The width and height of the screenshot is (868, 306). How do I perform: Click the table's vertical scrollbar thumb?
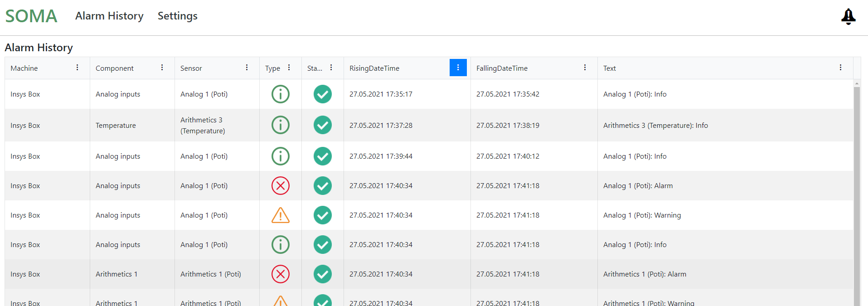pyautogui.click(x=857, y=196)
